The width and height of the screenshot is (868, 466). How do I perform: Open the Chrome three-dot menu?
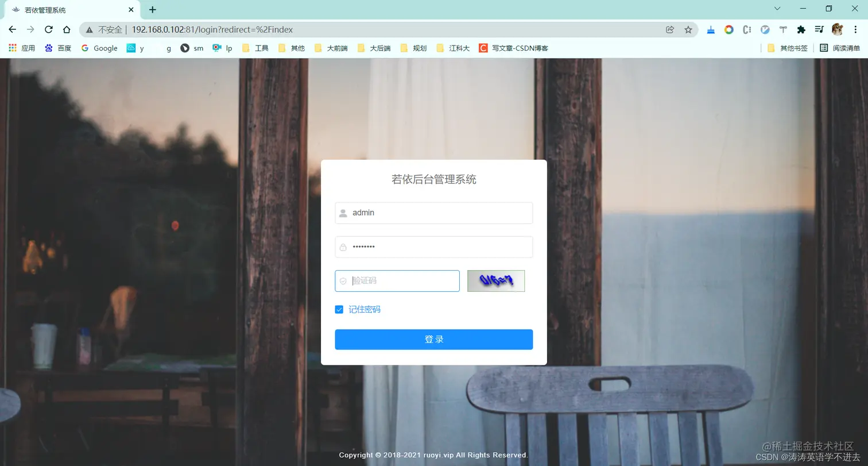(855, 29)
